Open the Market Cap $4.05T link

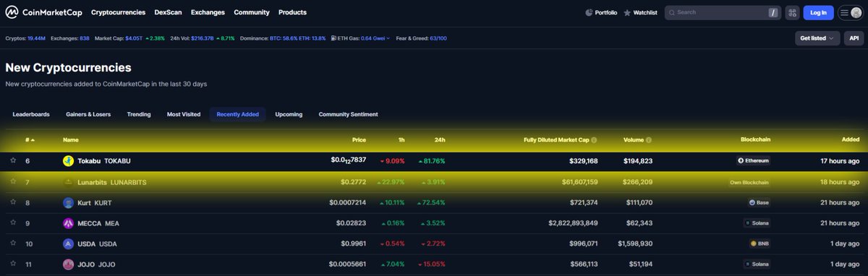tap(134, 38)
